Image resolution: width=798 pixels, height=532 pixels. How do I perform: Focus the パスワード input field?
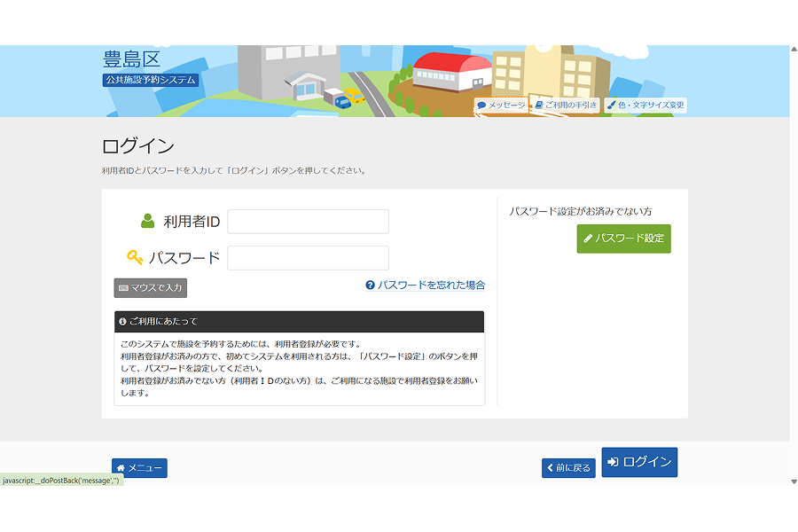pyautogui.click(x=308, y=258)
